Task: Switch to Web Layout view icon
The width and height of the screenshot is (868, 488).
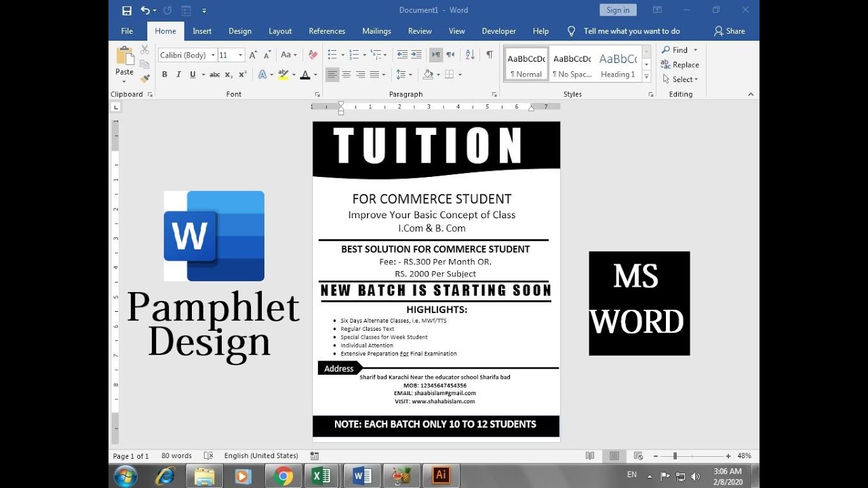Action: point(638,456)
